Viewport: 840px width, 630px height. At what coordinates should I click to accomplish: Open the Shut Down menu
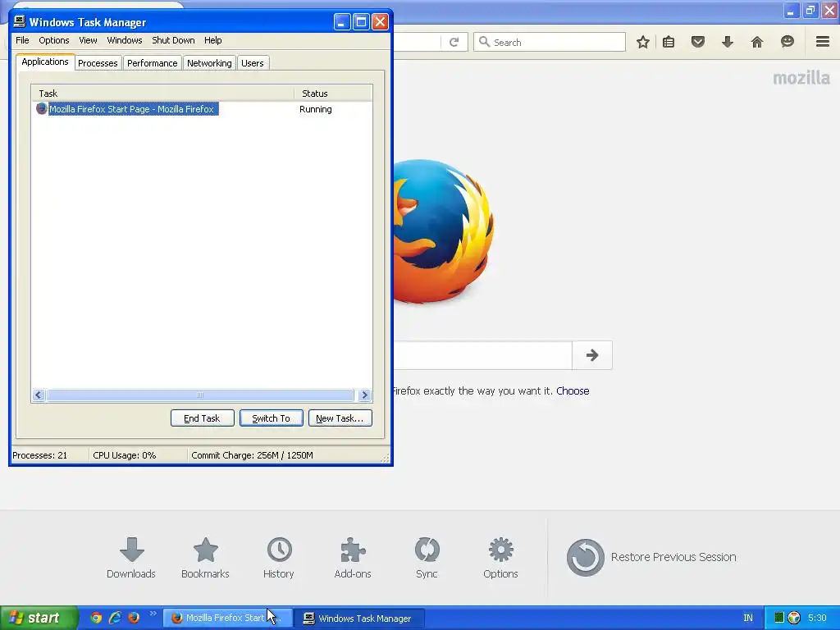click(173, 40)
